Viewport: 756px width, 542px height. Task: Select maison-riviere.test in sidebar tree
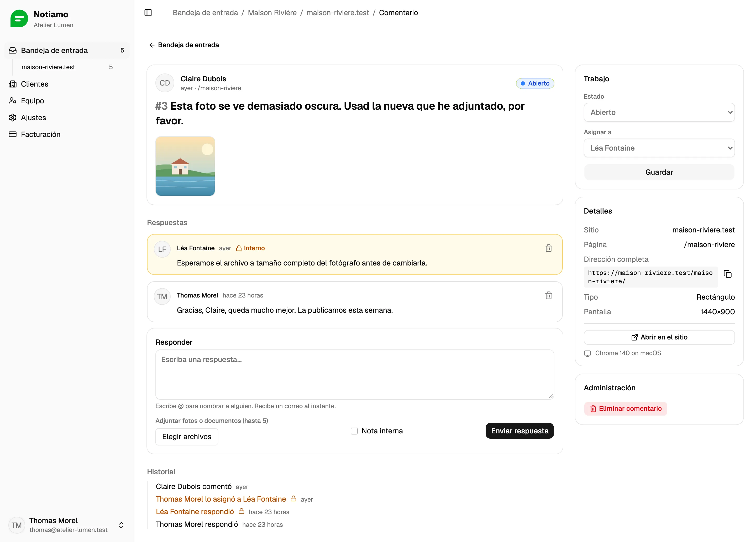67,67
